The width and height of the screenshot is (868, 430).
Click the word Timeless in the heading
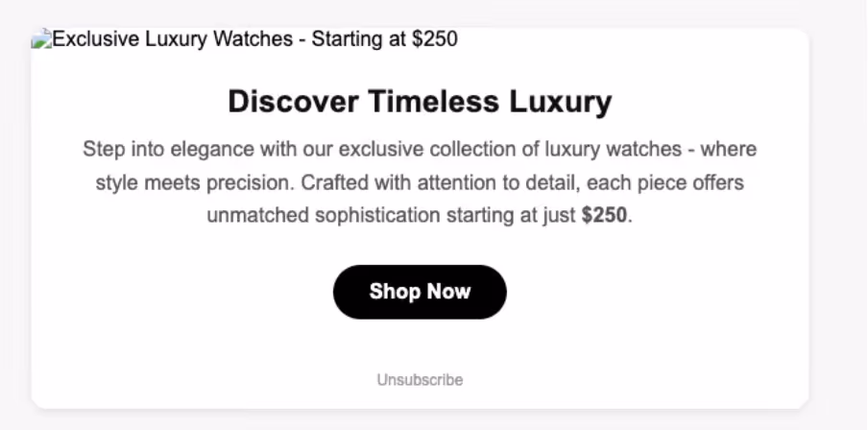(x=433, y=102)
